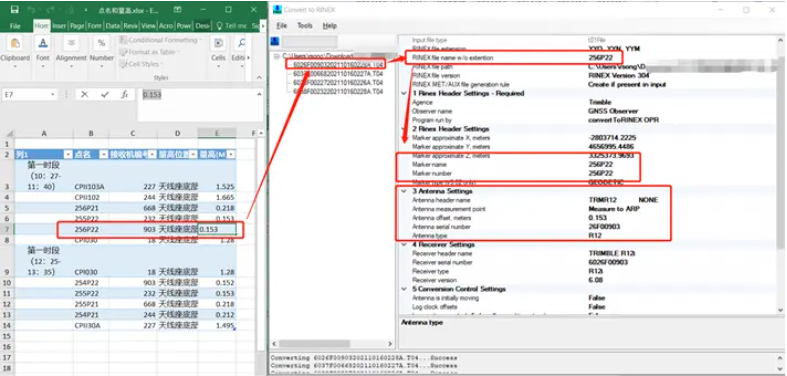Open filter dropdown of 列1 column header
The image size is (787, 376).
(69, 155)
